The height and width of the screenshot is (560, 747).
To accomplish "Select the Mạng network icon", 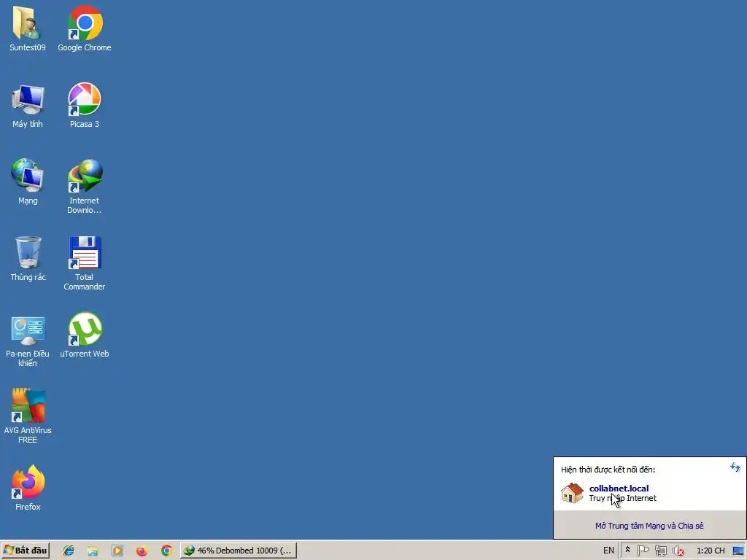I will coord(28,182).
